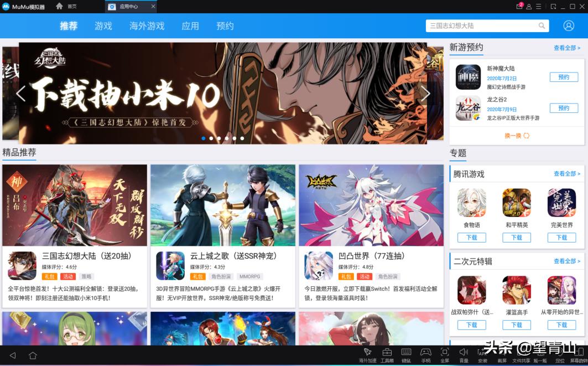Click the MuMu模拟器 logo icon
Viewport: 588px width, 366px height.
click(6, 7)
